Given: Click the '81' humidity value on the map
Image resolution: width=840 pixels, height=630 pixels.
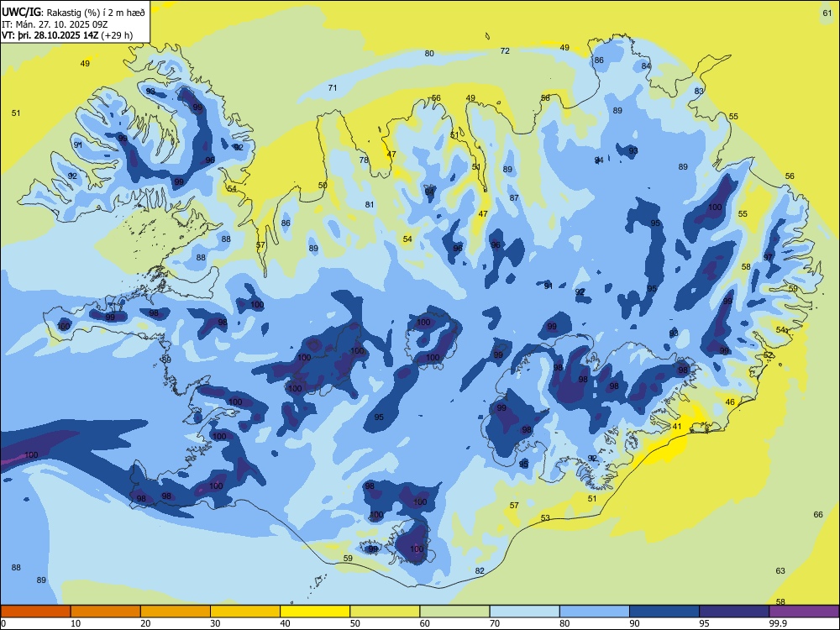Looking at the screenshot, I should pyautogui.click(x=370, y=205).
